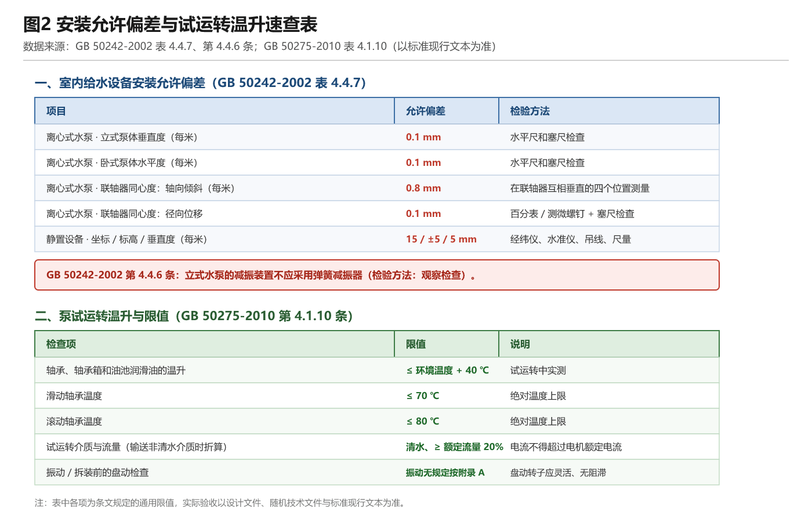Select the ≤ 70 ℃ limit value

click(423, 396)
